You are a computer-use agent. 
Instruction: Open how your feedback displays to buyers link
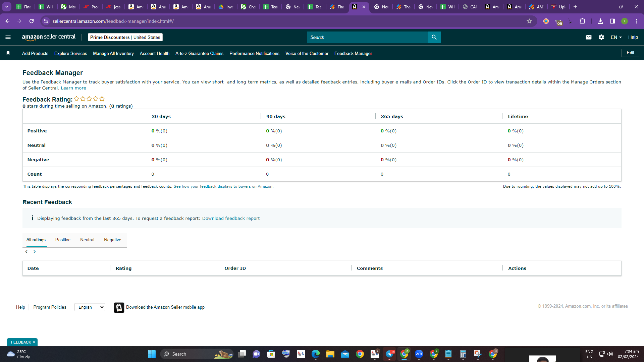pyautogui.click(x=223, y=186)
